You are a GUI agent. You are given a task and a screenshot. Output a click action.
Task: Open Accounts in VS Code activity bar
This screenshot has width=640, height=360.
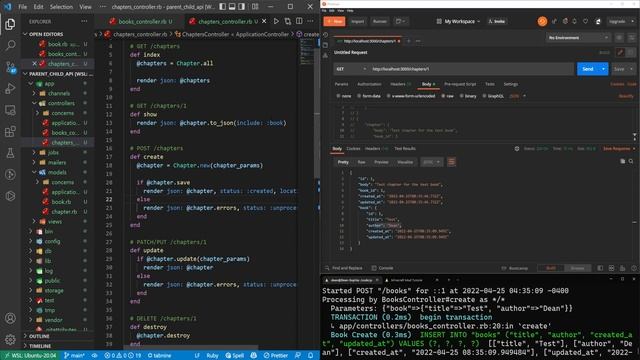click(x=10, y=318)
